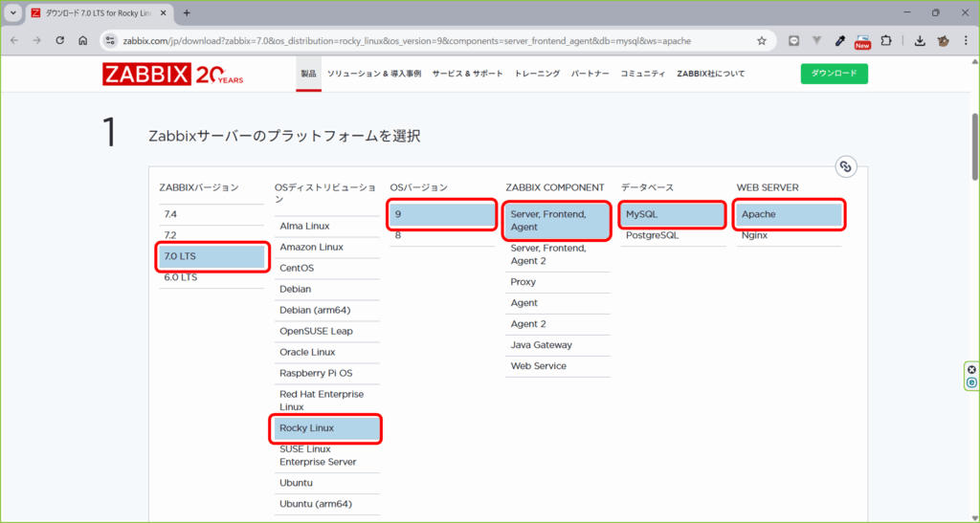The image size is (980, 523).
Task: Select Zabbix version 6.0 LTS
Action: tap(212, 277)
